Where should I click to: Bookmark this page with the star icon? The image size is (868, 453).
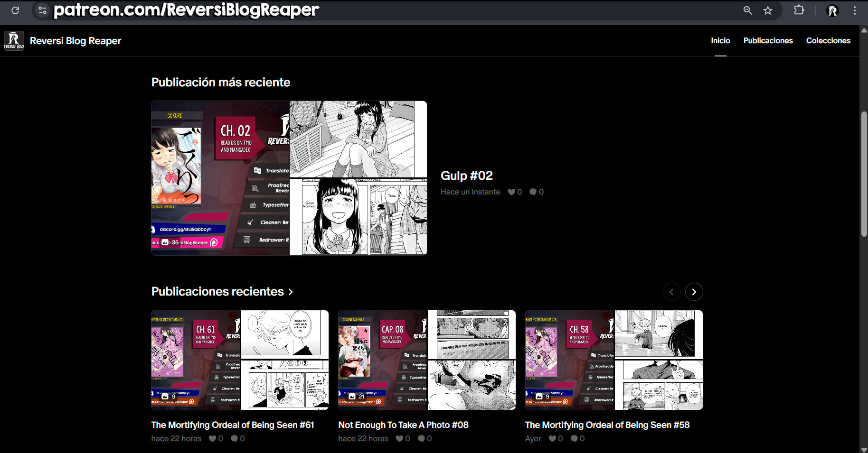click(x=768, y=10)
